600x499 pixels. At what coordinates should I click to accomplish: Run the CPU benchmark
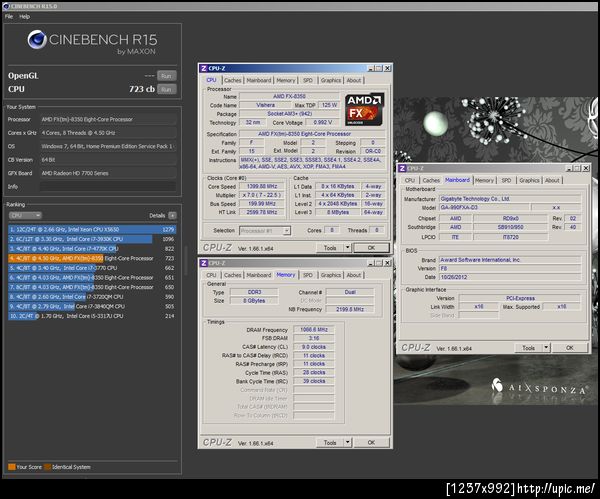click(166, 89)
